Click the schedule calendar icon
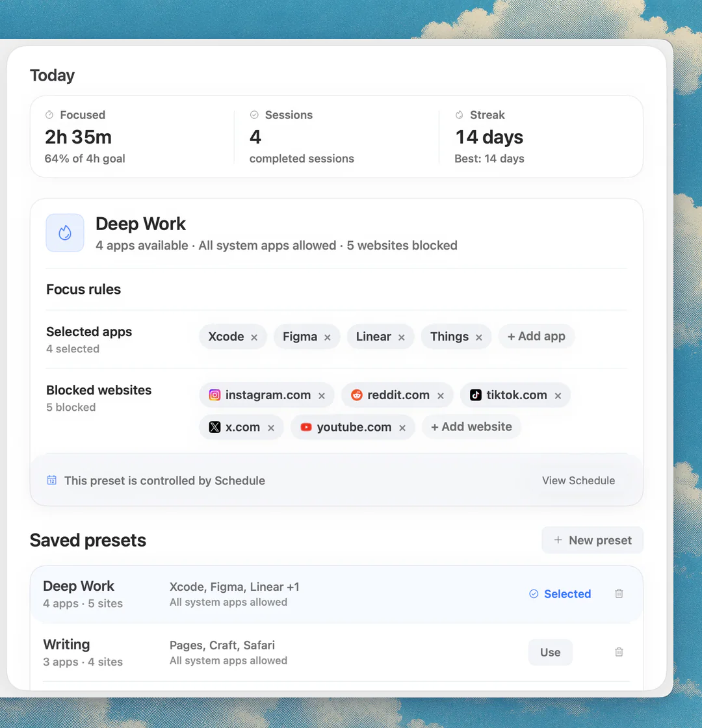 (x=52, y=480)
